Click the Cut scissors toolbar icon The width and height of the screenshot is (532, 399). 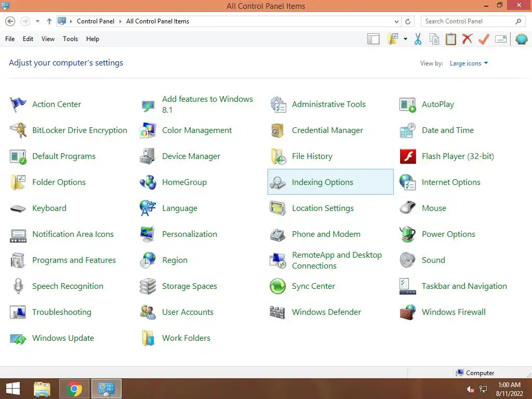(x=418, y=39)
